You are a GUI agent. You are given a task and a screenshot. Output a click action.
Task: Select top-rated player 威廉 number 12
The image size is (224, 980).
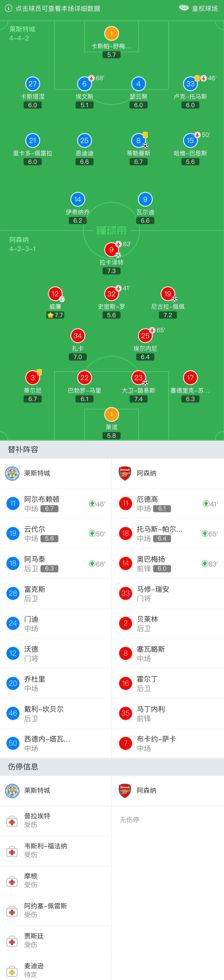pos(55,294)
